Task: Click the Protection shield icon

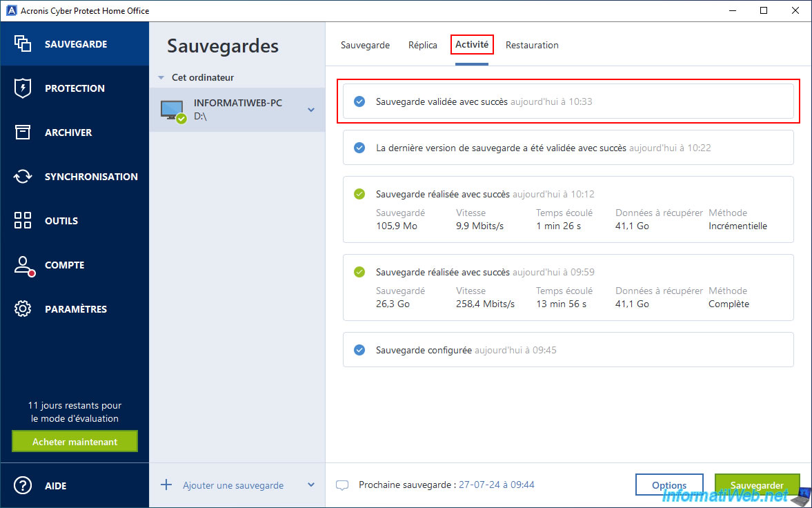Action: click(x=23, y=88)
